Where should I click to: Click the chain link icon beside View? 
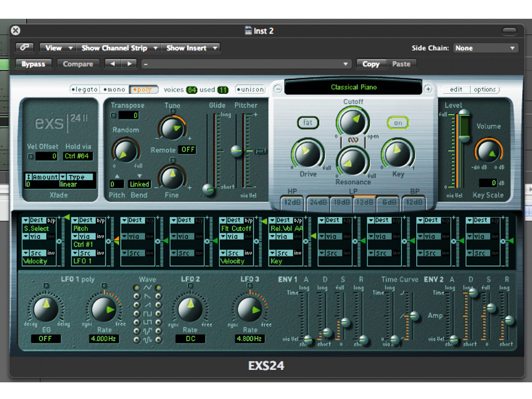click(24, 48)
